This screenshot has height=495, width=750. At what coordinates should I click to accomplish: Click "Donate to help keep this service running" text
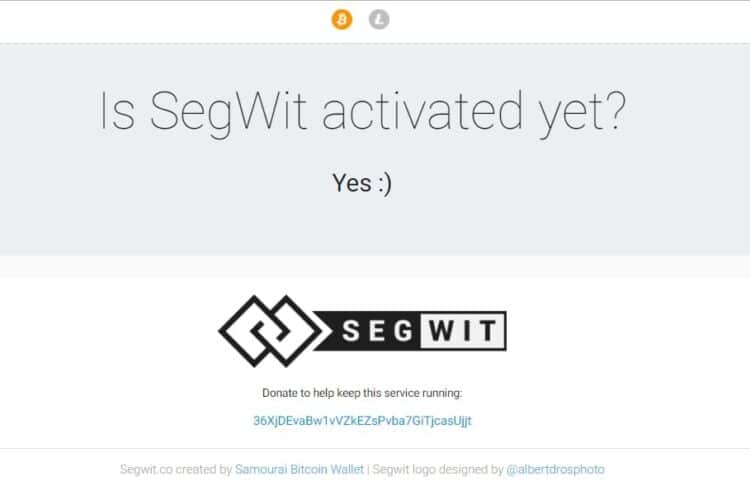click(x=362, y=393)
